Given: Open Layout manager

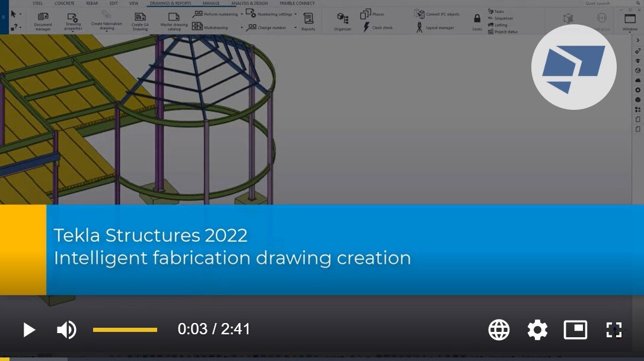Looking at the screenshot, I should pyautogui.click(x=435, y=27).
